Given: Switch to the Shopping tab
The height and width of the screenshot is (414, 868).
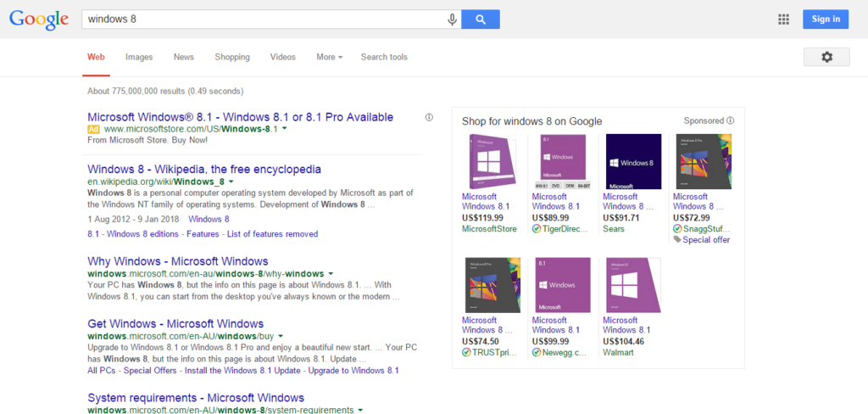Looking at the screenshot, I should [x=232, y=57].
